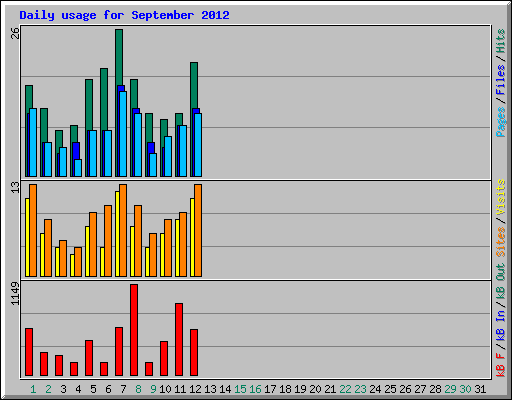The width and height of the screenshot is (512, 400).
Task: Click day '26' on the x-axis
Action: (405, 389)
